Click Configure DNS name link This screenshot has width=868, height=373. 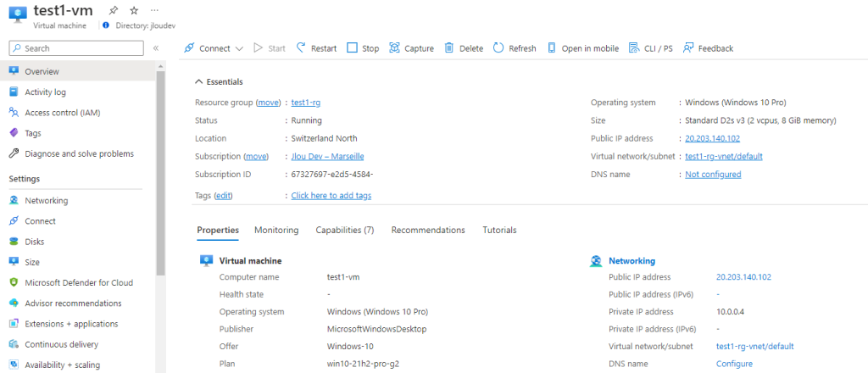point(734,364)
